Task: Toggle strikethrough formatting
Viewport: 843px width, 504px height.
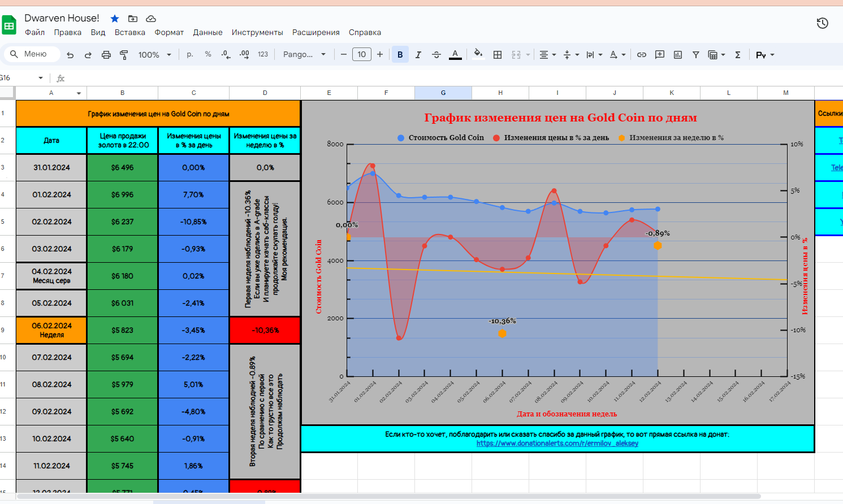Action: tap(436, 55)
